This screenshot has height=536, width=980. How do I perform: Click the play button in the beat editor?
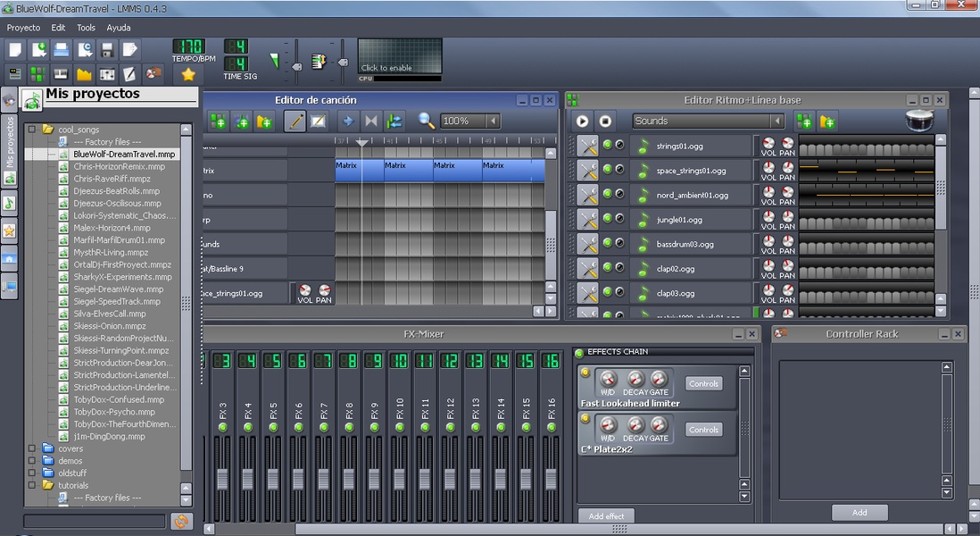pos(582,121)
